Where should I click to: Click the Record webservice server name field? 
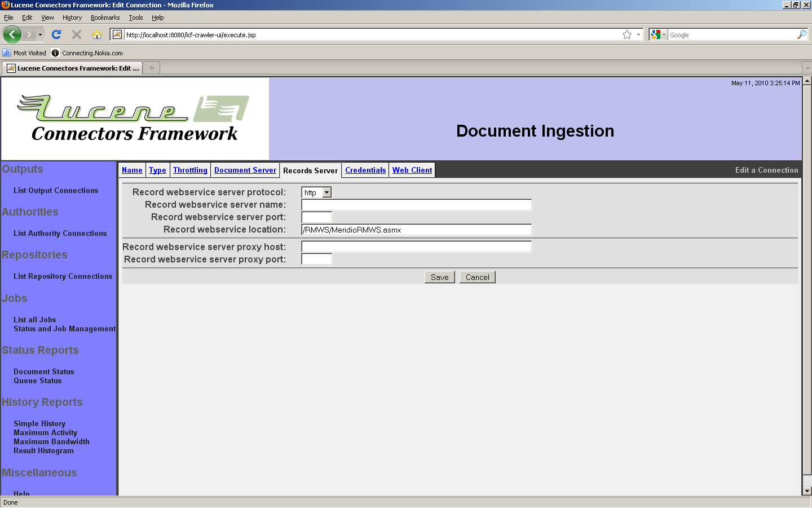(416, 205)
